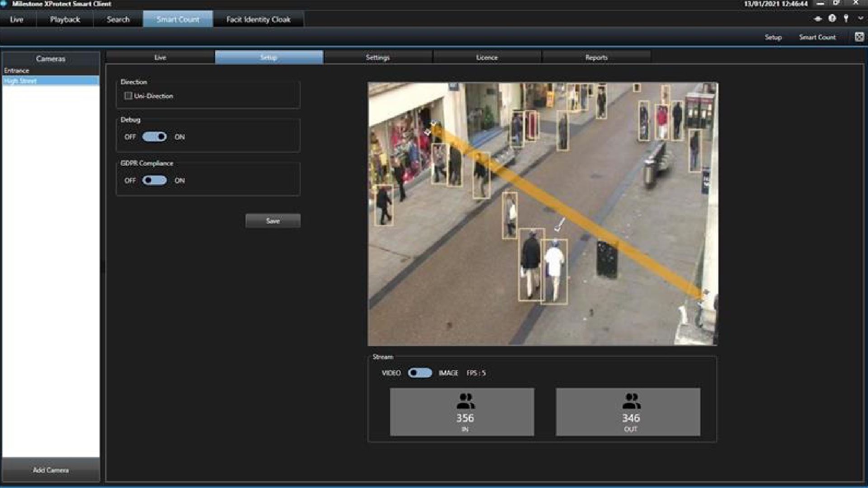Viewport: 868px width, 488px height.
Task: Click the date and time display
Action: point(776,4)
